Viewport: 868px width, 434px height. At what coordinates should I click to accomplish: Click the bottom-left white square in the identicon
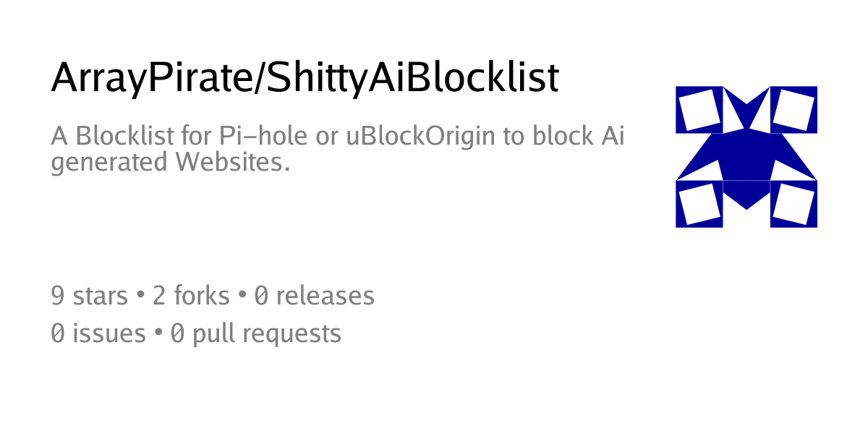click(x=699, y=203)
